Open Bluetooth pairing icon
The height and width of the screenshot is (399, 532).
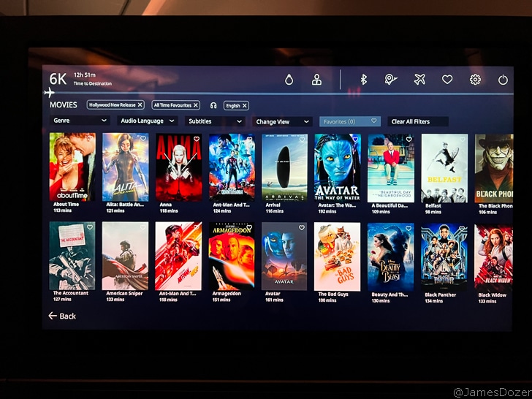click(363, 80)
